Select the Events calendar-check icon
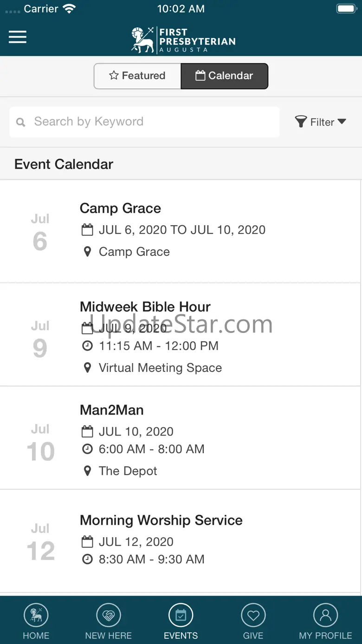The height and width of the screenshot is (644, 362). (x=181, y=616)
